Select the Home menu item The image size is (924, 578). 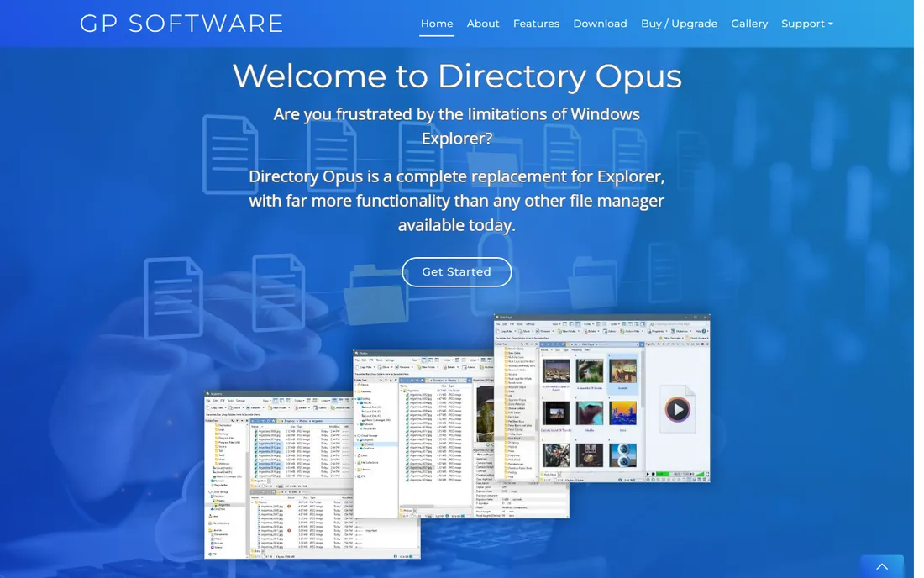(x=437, y=24)
